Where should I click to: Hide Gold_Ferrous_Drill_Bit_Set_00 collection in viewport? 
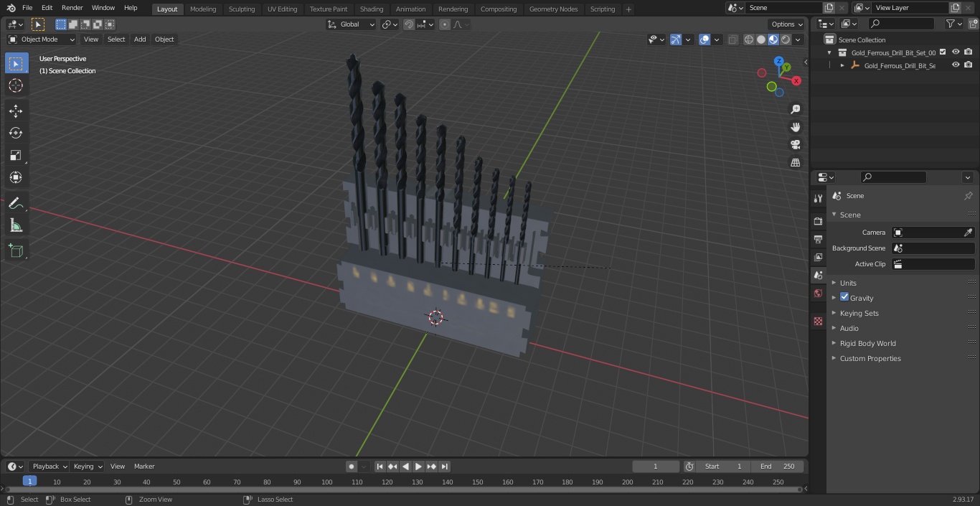click(956, 52)
